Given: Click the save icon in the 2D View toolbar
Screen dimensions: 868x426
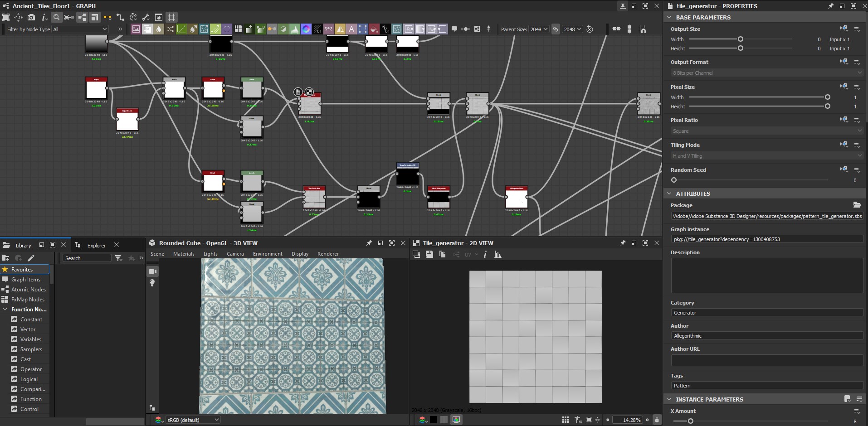Looking at the screenshot, I should click(429, 254).
